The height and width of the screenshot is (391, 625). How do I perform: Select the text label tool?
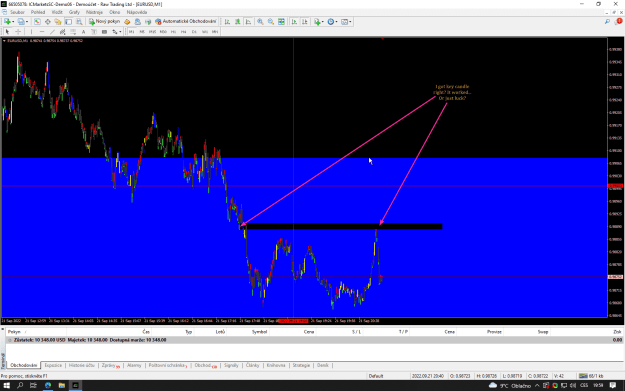coord(94,31)
